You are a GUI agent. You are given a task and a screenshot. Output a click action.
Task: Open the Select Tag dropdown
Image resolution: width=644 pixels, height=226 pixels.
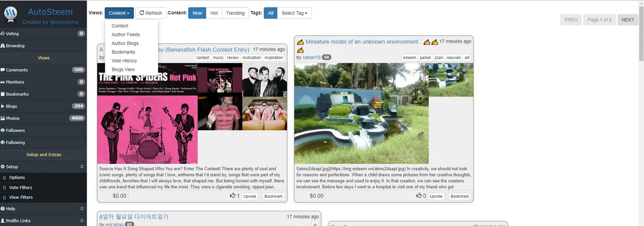294,13
